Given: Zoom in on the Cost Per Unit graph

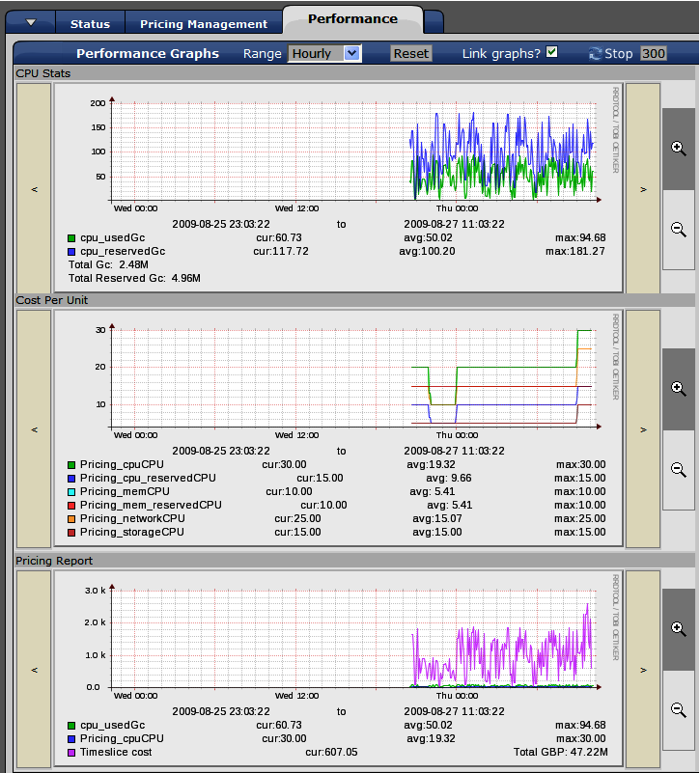Looking at the screenshot, I should (x=678, y=388).
